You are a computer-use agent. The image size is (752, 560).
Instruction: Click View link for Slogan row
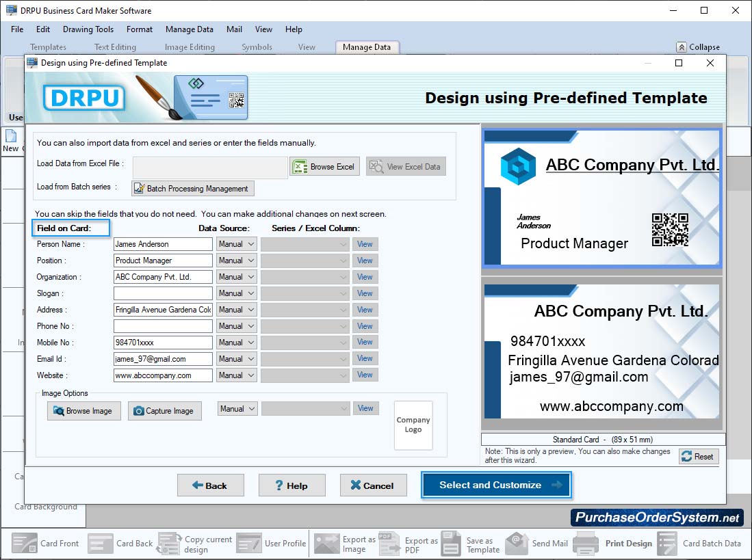pyautogui.click(x=365, y=293)
